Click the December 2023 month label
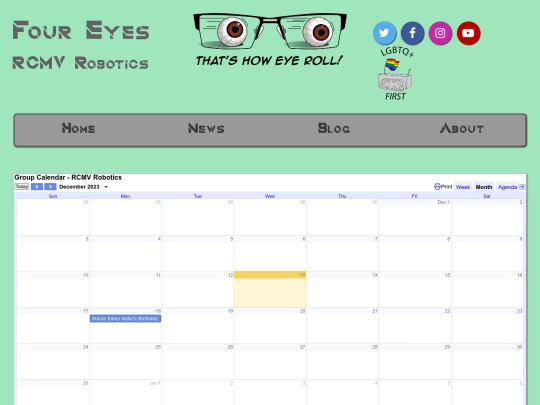The height and width of the screenshot is (405, 540). [x=79, y=187]
